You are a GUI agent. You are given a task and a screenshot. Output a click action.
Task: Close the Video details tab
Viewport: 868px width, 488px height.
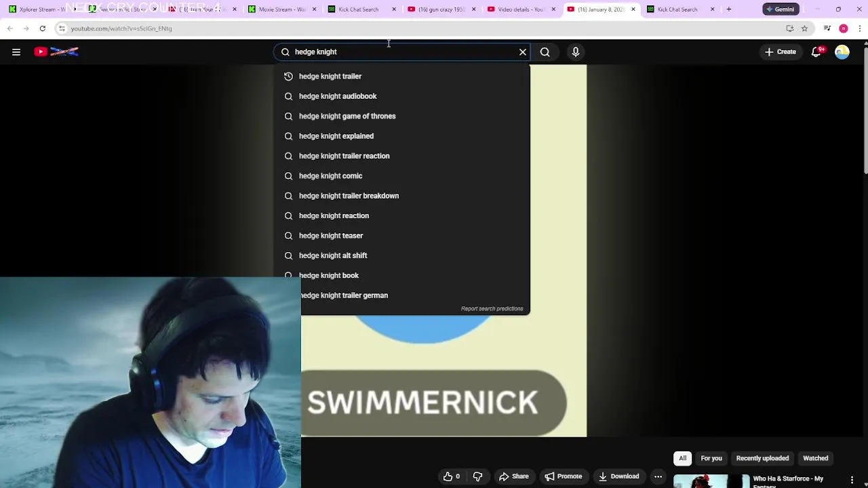(x=553, y=9)
